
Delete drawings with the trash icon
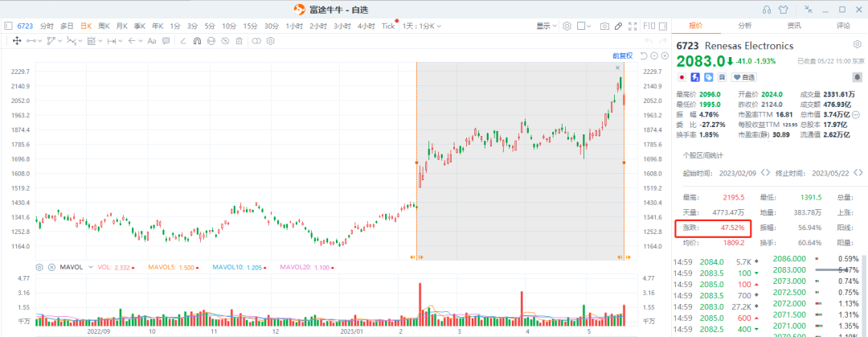[240, 40]
